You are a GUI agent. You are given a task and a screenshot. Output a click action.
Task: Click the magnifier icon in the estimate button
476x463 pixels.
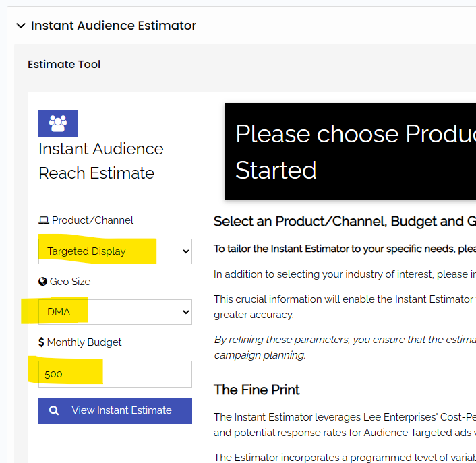point(55,410)
